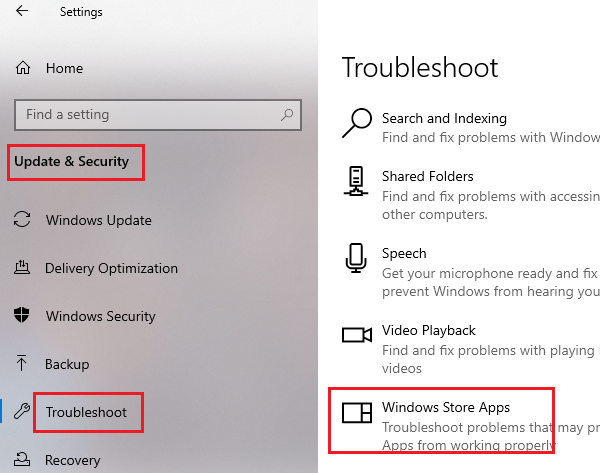Image resolution: width=600 pixels, height=473 pixels.
Task: Click the Windows Security shield icon
Action: click(23, 316)
